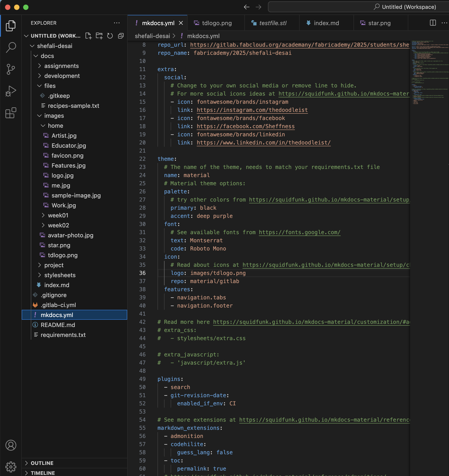Open the .gitlab-ci.yml file
449x476 pixels.
pyautogui.click(x=74, y=305)
